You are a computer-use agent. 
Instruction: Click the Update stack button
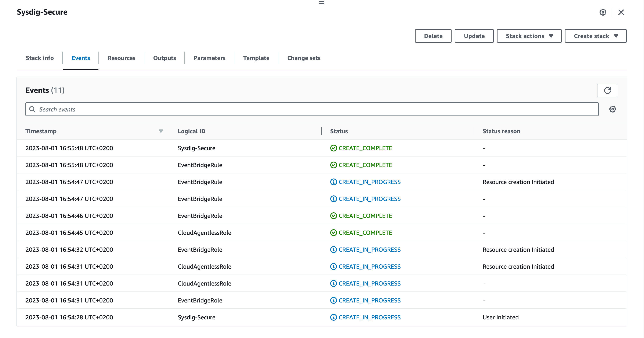pos(474,36)
